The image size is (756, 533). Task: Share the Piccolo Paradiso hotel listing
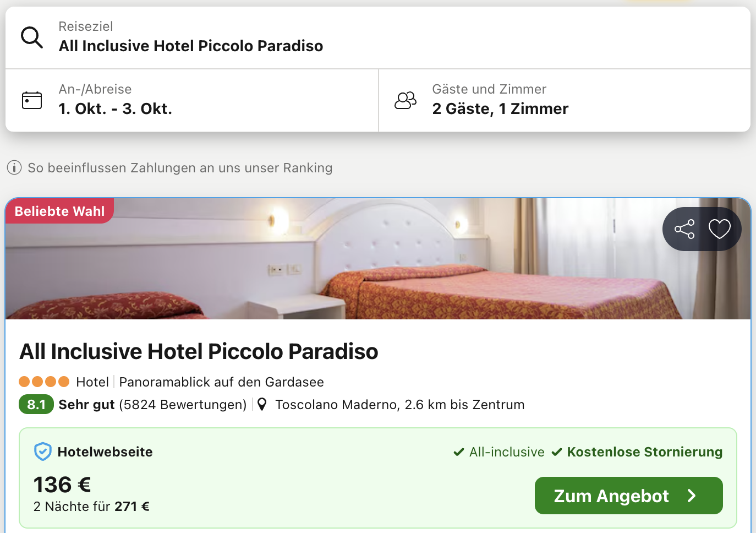coord(684,229)
